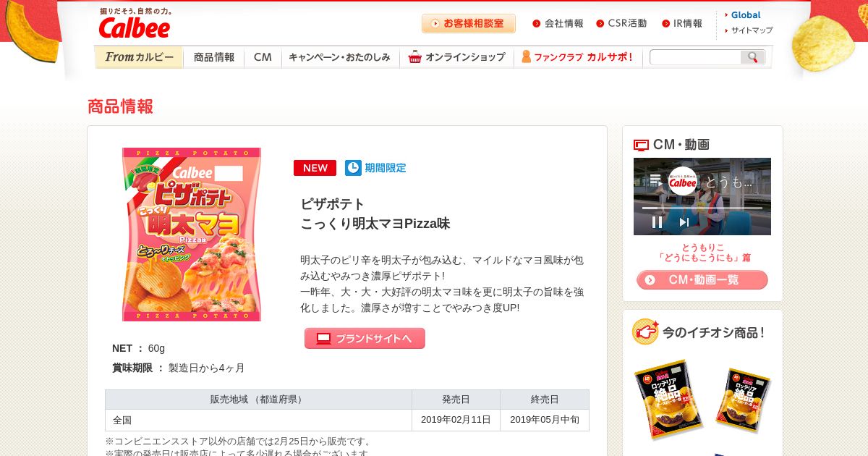Open お客様相談室 customer support button
Screen dimensions: 868x456
pyautogui.click(x=469, y=23)
